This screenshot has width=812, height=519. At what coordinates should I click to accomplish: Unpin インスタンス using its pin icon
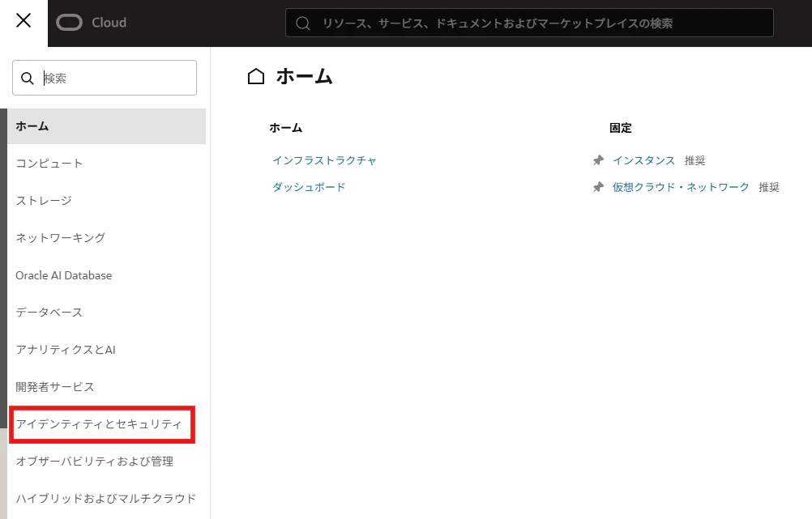pyautogui.click(x=598, y=160)
